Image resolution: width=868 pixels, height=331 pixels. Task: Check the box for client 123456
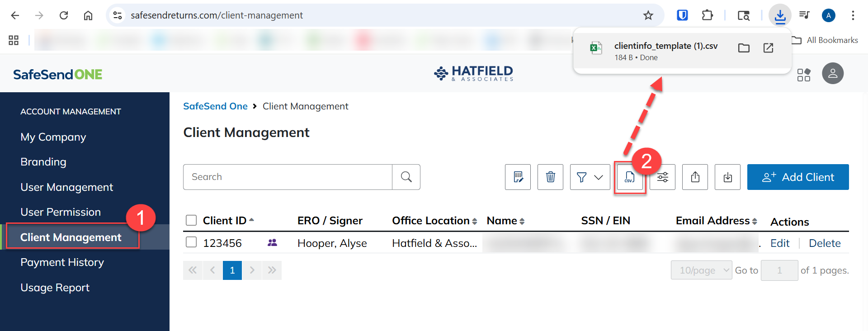191,242
